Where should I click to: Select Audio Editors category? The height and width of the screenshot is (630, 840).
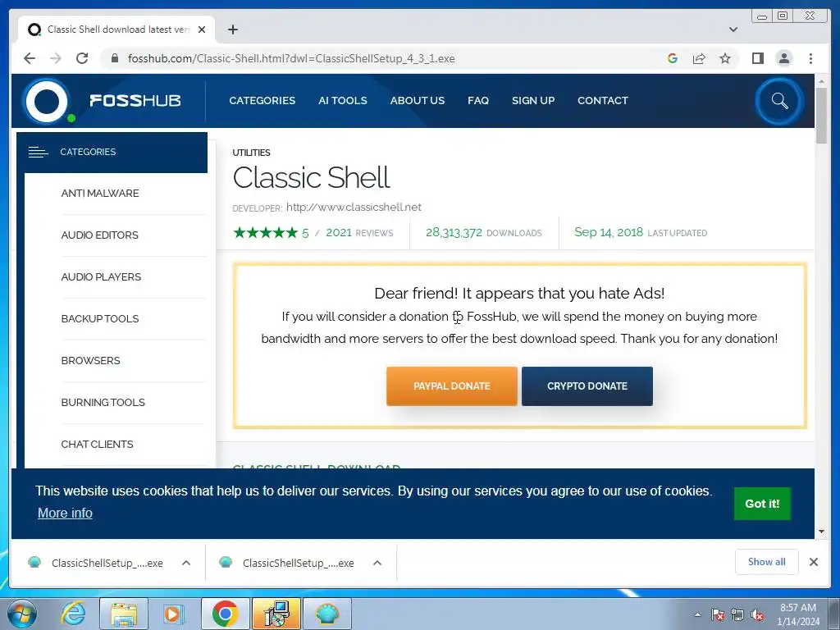99,235
